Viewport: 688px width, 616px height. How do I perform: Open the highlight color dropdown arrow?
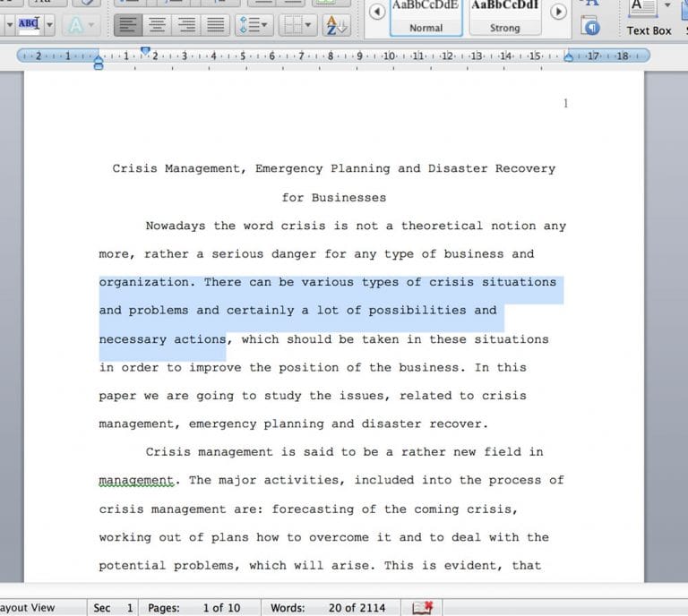point(49,24)
